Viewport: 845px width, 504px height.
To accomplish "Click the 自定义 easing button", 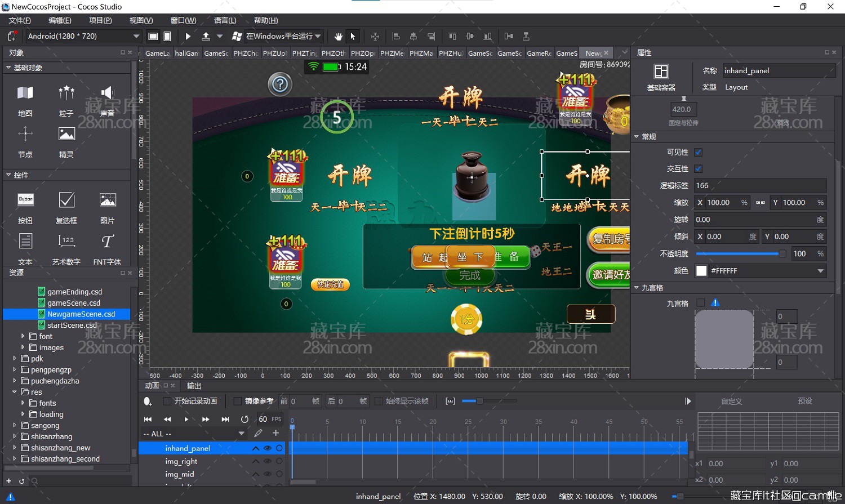I will pyautogui.click(x=732, y=401).
